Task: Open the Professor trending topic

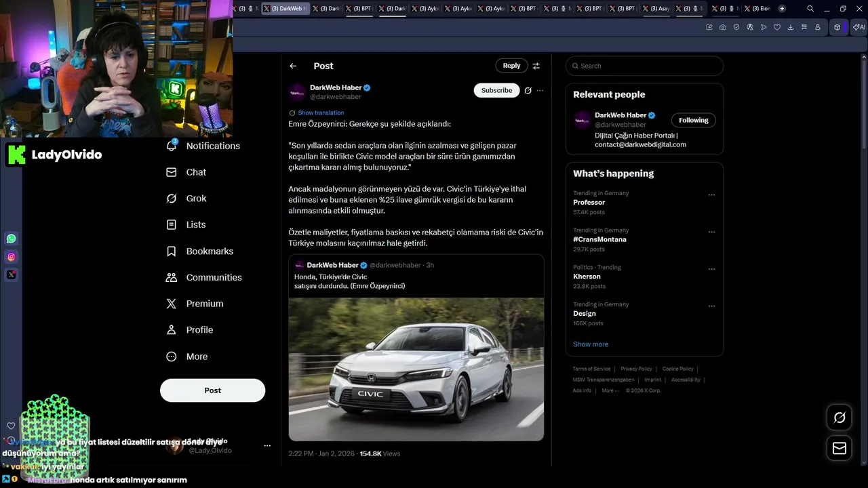Action: [x=589, y=202]
